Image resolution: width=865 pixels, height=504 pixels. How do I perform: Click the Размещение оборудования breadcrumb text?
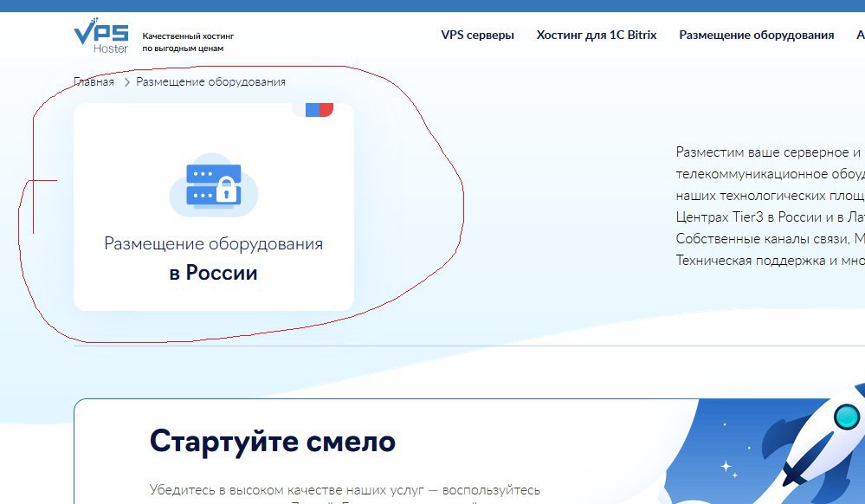[210, 81]
